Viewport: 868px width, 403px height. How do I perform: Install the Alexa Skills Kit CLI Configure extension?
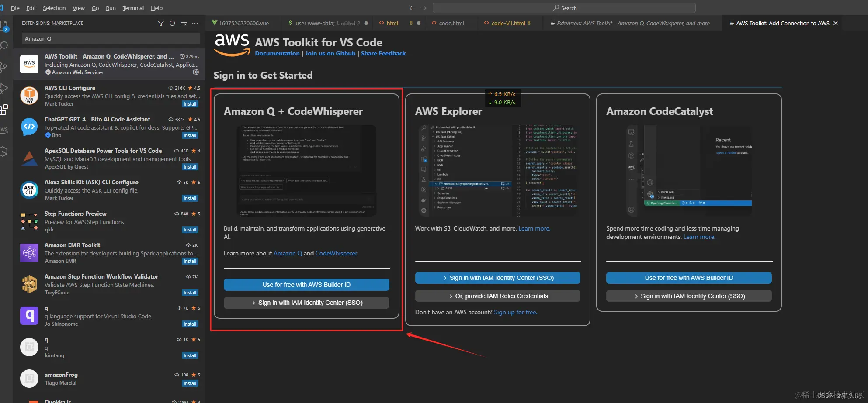(x=190, y=198)
